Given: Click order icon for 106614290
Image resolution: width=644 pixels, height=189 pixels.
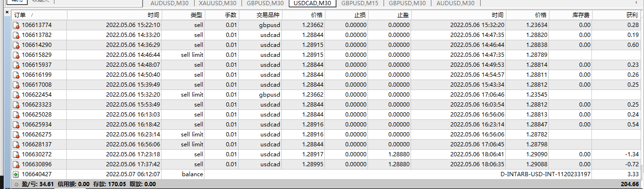Looking at the screenshot, I should click(16, 45).
